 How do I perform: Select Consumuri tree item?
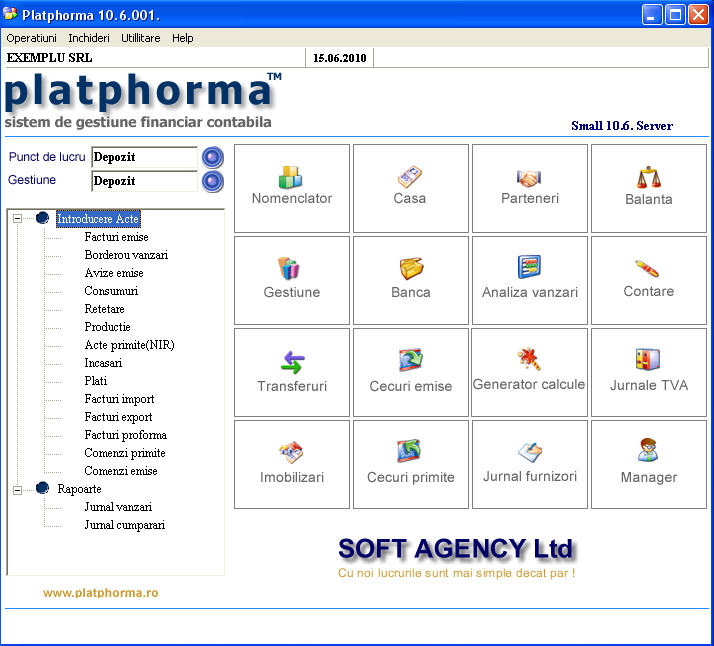click(x=111, y=291)
